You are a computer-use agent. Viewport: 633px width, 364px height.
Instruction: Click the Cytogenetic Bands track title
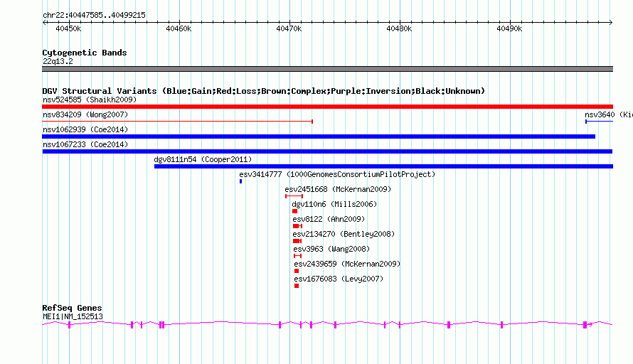pos(85,53)
